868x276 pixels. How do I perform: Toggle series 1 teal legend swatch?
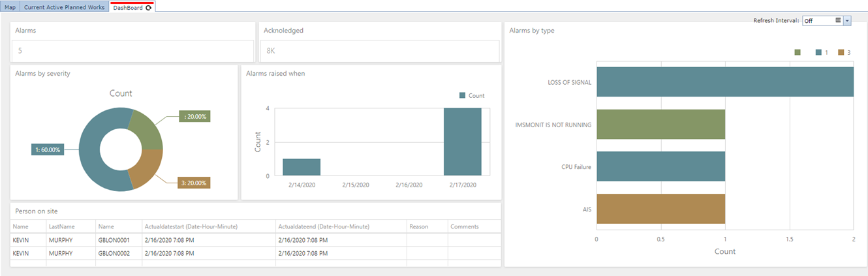pos(818,52)
